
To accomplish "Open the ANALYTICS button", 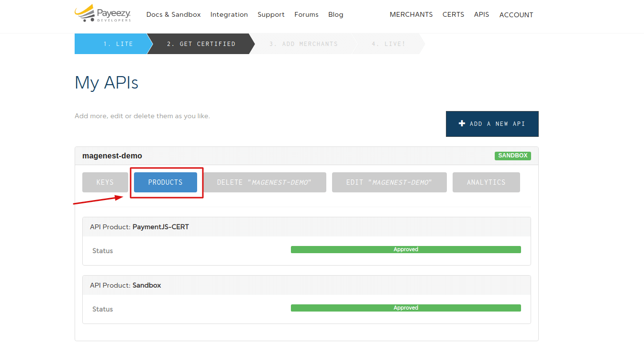I will (x=486, y=182).
